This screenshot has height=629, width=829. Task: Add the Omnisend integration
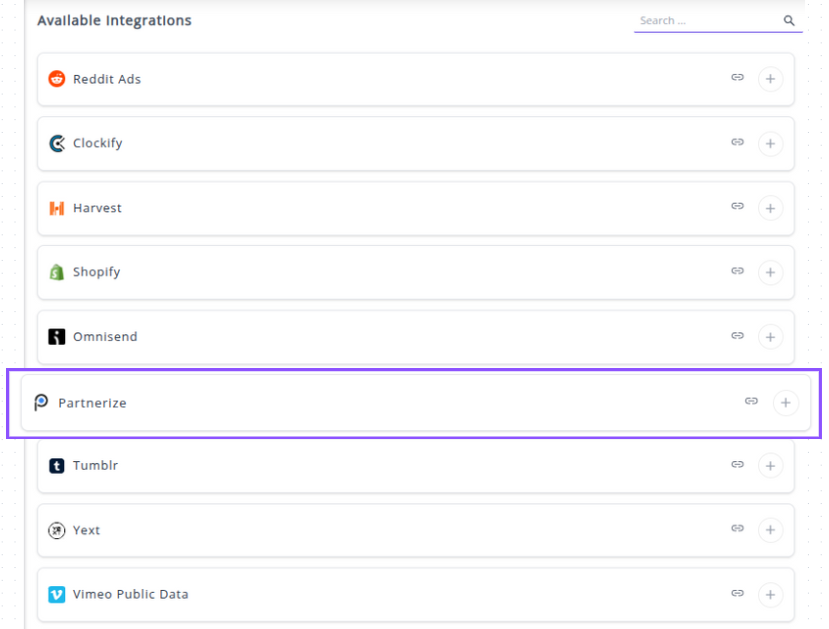click(770, 337)
